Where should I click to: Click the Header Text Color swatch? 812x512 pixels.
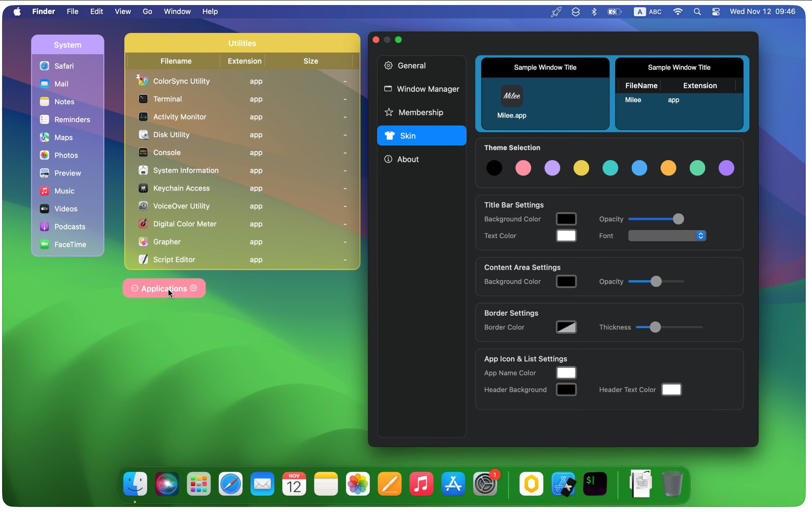click(x=671, y=389)
